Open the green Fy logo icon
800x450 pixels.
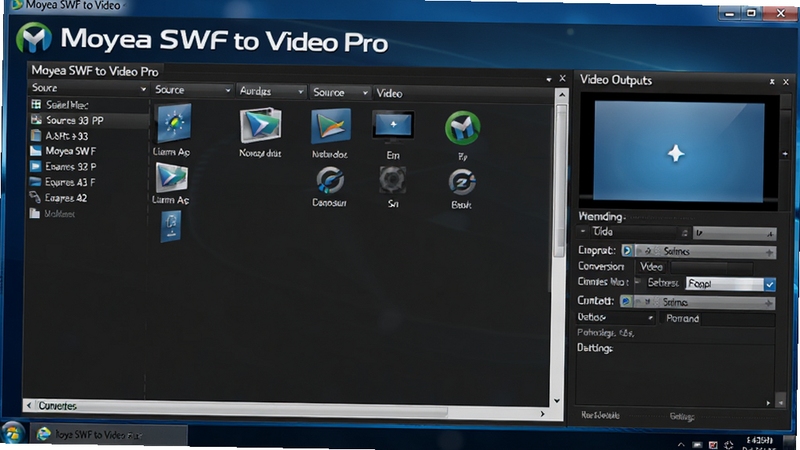[462, 128]
